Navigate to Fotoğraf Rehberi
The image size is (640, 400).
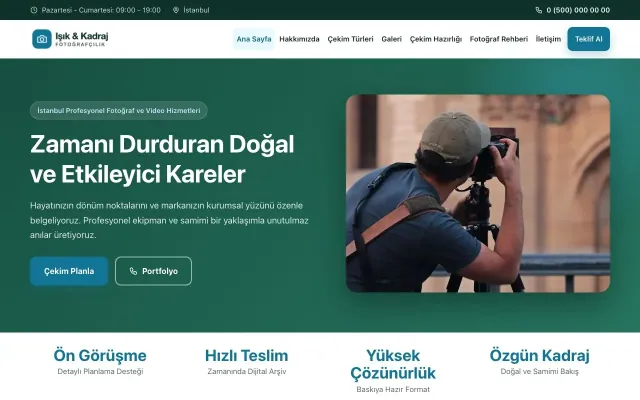click(498, 39)
